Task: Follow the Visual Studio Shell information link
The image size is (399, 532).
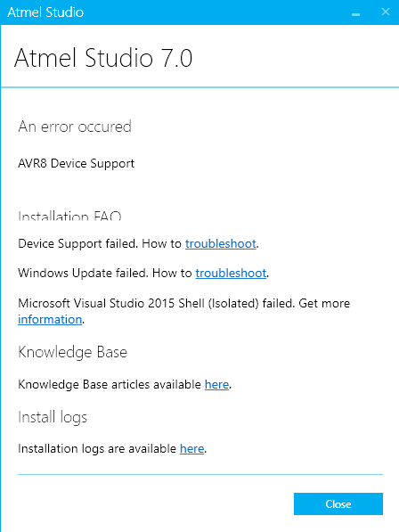Action: (50, 319)
